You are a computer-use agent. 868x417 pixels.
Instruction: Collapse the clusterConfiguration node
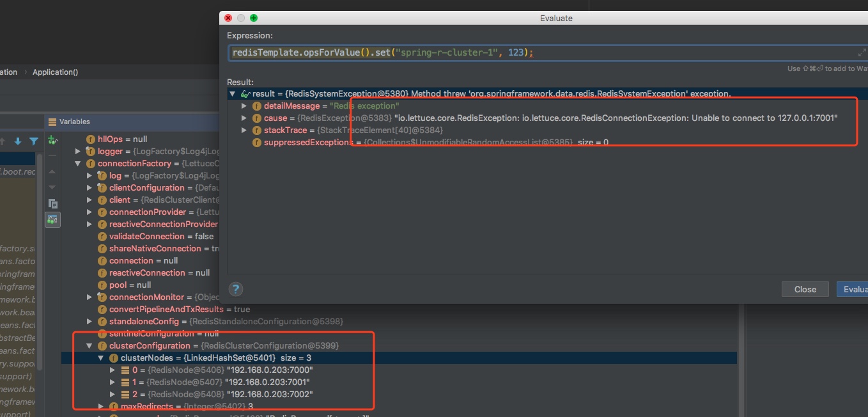(x=89, y=346)
